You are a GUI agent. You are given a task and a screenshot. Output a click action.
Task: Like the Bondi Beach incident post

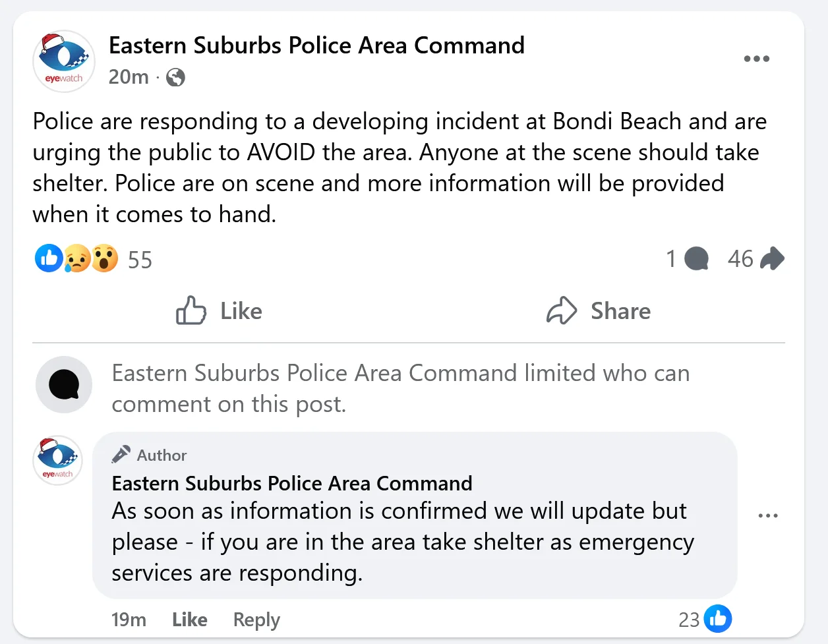click(x=220, y=310)
